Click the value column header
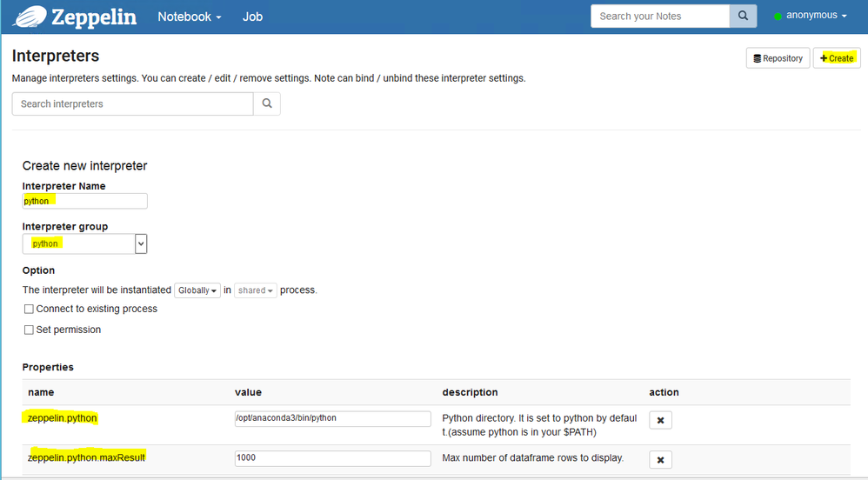868x480 pixels. (x=248, y=392)
